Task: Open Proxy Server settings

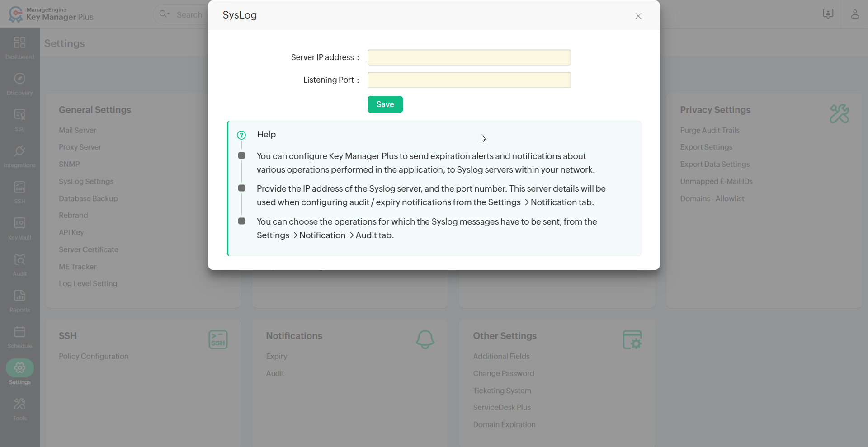Action: tap(80, 147)
